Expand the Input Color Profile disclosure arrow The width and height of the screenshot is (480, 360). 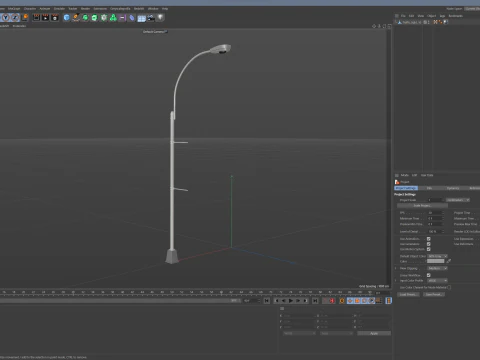click(x=396, y=280)
